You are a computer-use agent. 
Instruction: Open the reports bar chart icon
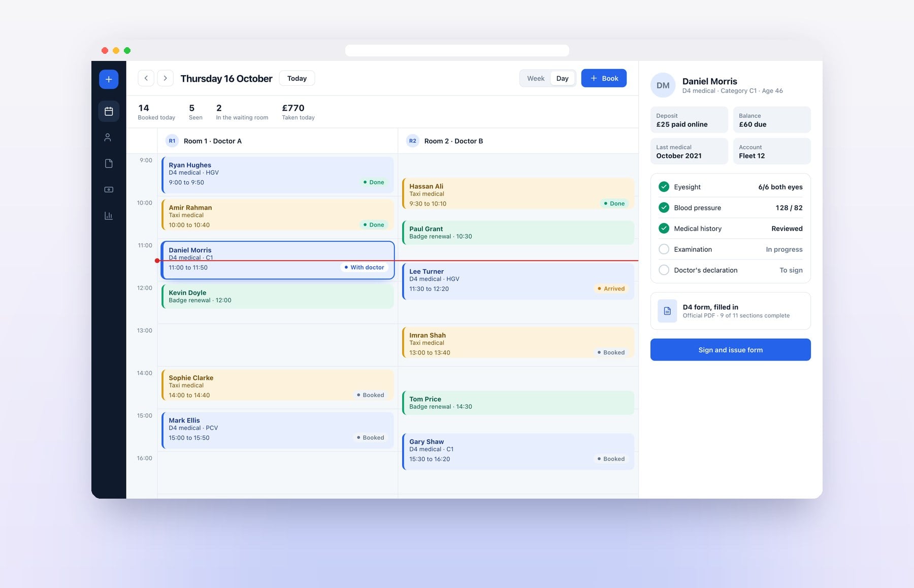click(x=109, y=216)
